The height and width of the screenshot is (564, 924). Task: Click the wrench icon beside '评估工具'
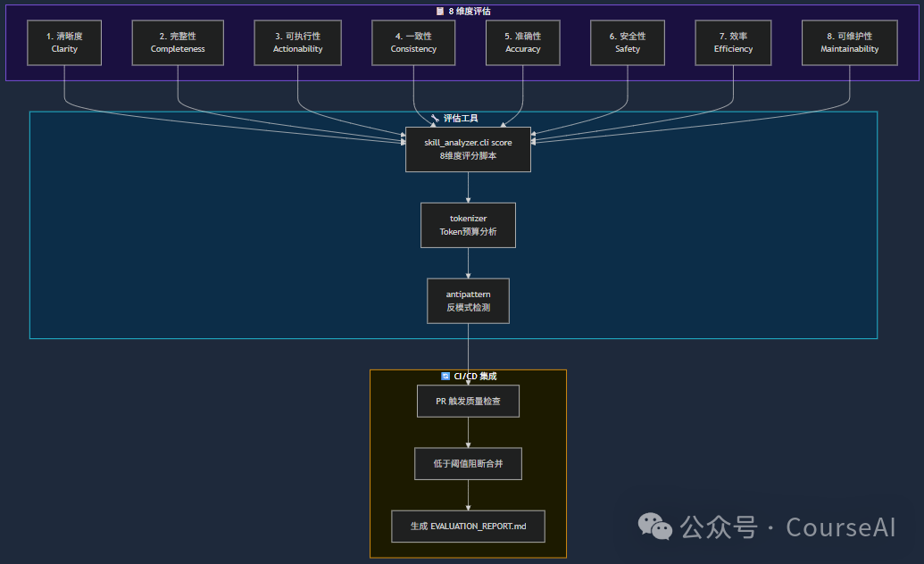pyautogui.click(x=435, y=119)
